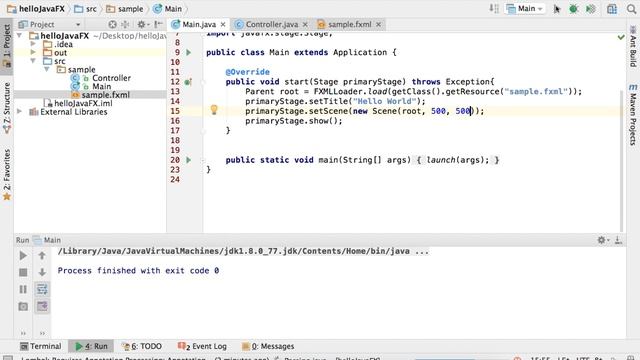
Task: Hide the Project panel icon
Action: click(158, 24)
